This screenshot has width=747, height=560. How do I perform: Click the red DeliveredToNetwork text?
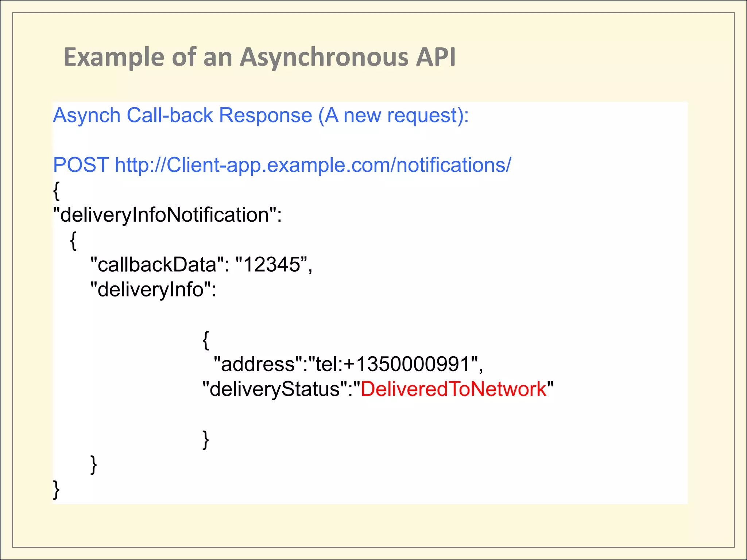click(x=453, y=389)
